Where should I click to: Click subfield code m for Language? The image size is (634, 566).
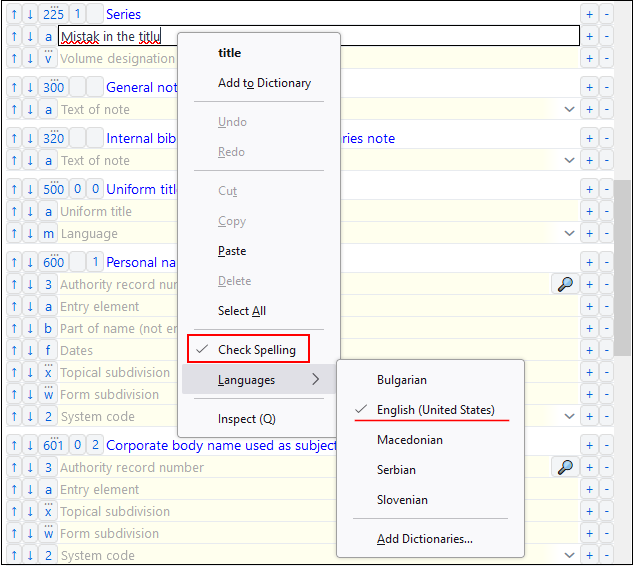click(48, 233)
